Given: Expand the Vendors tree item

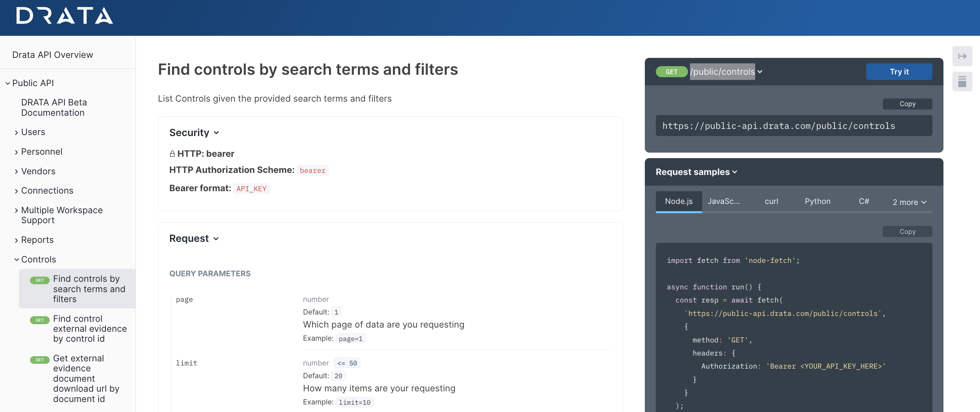Looking at the screenshot, I should click(38, 172).
